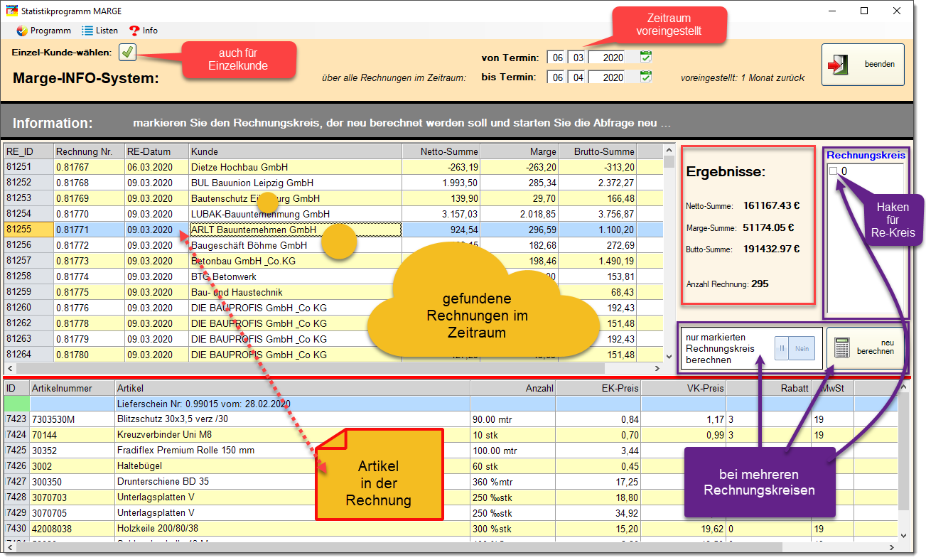Image resolution: width=926 pixels, height=560 pixels.
Task: Sort by Marge column header
Action: (x=519, y=151)
